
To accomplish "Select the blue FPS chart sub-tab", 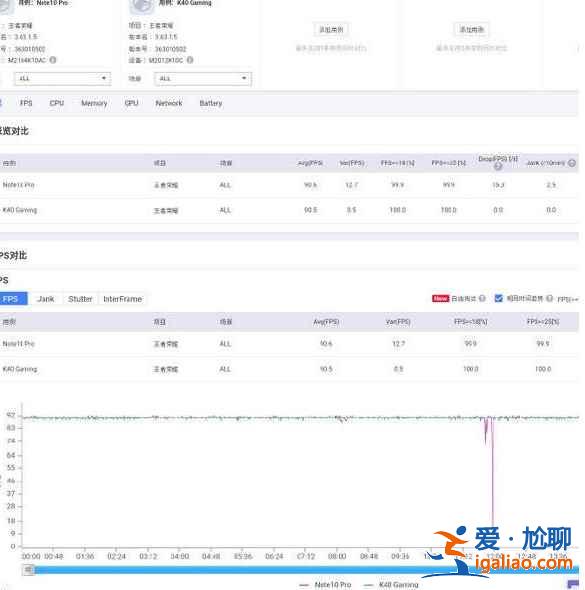I will [x=14, y=299].
